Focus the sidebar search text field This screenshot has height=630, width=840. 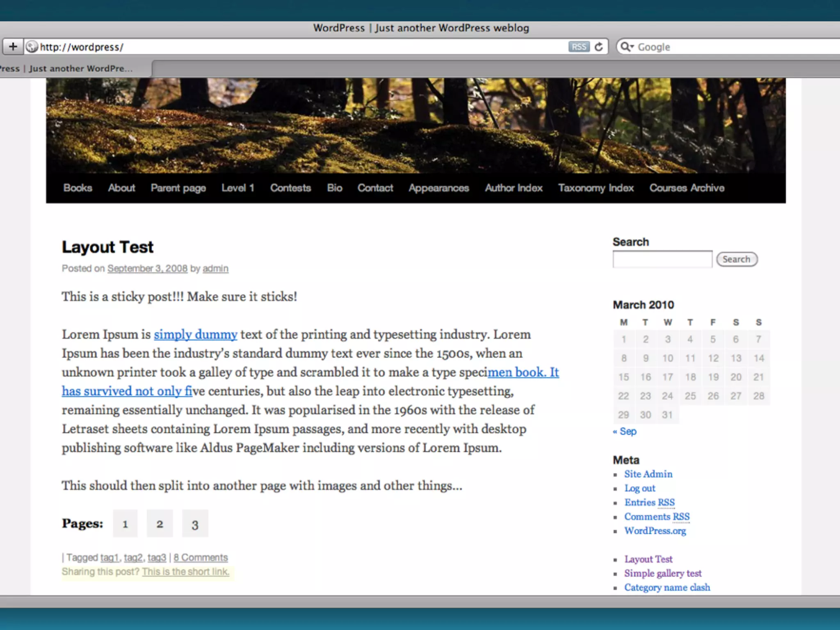click(662, 259)
